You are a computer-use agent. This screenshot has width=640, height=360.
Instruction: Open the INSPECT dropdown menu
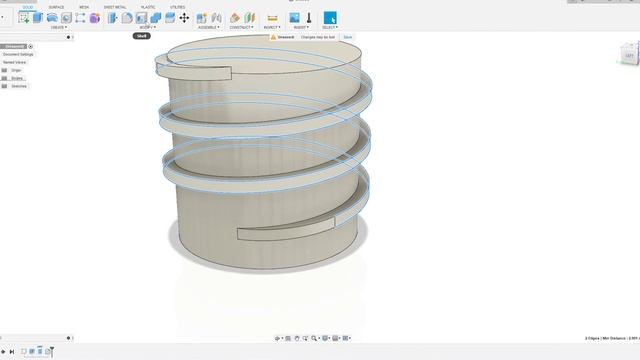click(x=272, y=27)
